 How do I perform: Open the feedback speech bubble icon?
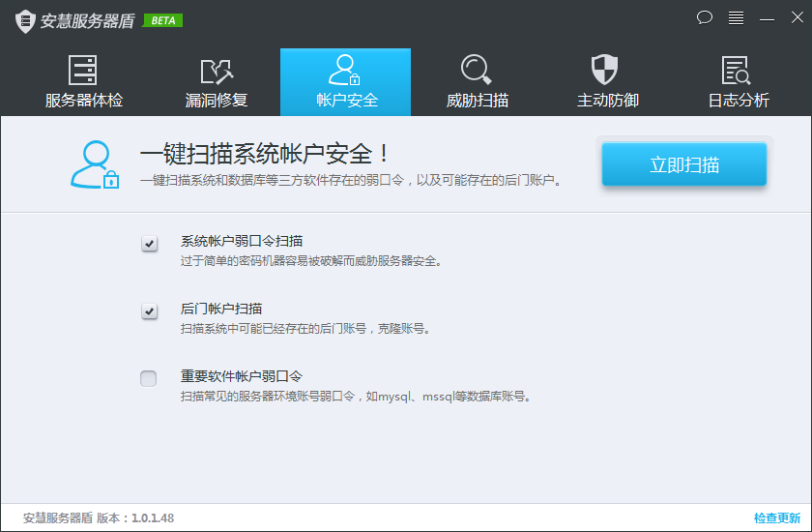pyautogui.click(x=705, y=17)
